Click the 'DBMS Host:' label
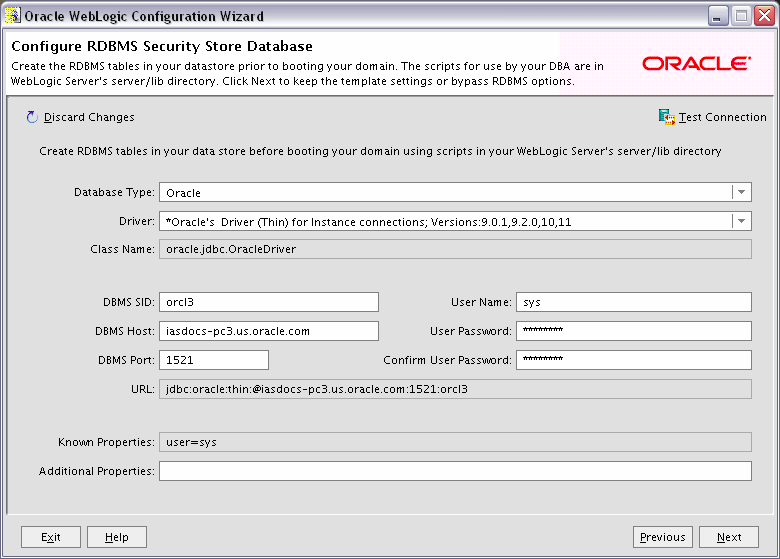The height and width of the screenshot is (559, 780). tap(125, 331)
